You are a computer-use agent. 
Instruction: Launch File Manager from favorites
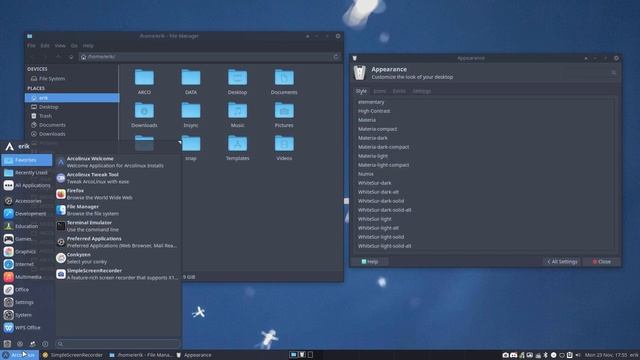[x=118, y=210]
